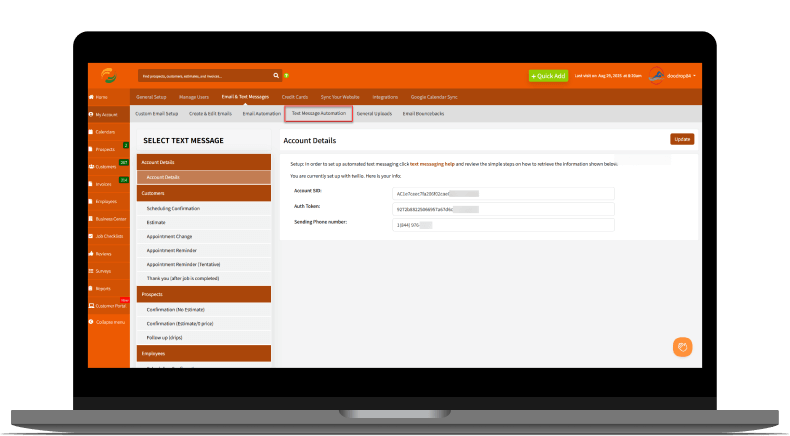790x436 pixels.
Task: Click the green help icon beside search
Action: (x=286, y=75)
